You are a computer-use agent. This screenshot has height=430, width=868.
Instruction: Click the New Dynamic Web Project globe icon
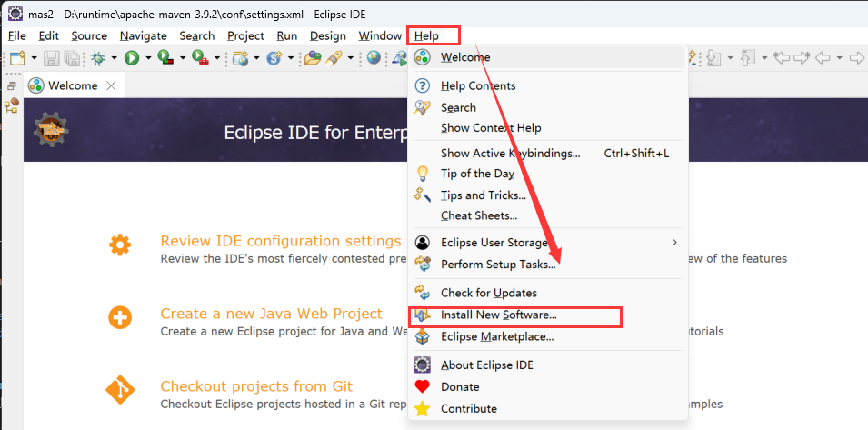(x=240, y=57)
